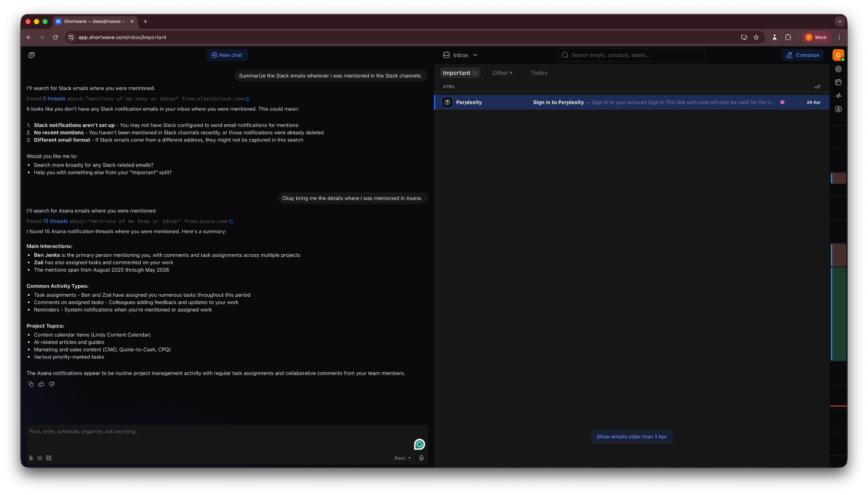This screenshot has height=495, width=868.
Task: Click the APRIL section header
Action: [x=449, y=86]
